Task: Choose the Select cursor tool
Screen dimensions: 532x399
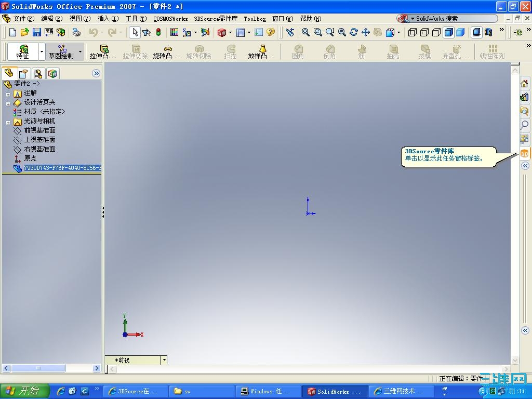Action: [135, 32]
